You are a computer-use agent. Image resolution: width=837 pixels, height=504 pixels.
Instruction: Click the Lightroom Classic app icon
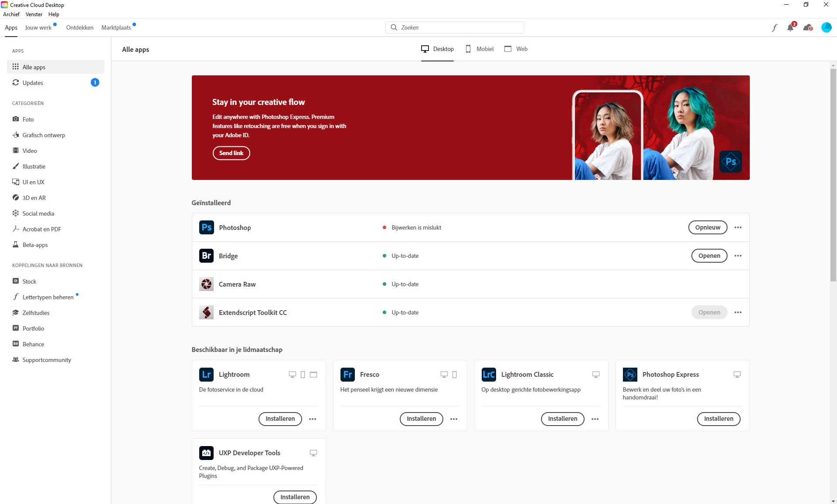(489, 375)
